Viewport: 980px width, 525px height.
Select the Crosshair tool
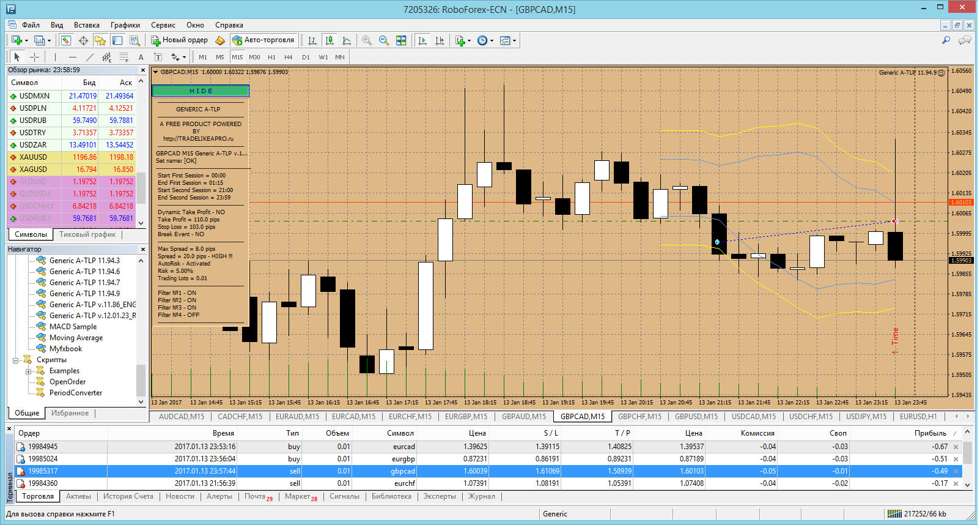pos(35,57)
